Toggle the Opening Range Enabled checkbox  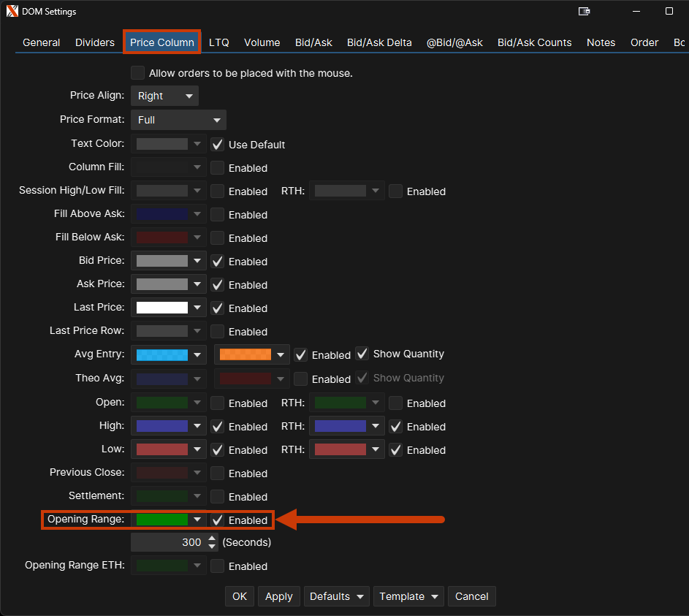(218, 520)
